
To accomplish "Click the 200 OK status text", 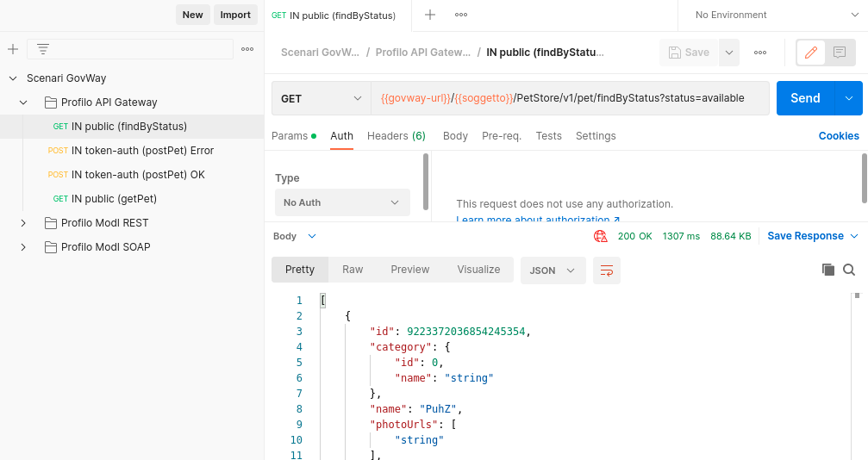I will (635, 236).
